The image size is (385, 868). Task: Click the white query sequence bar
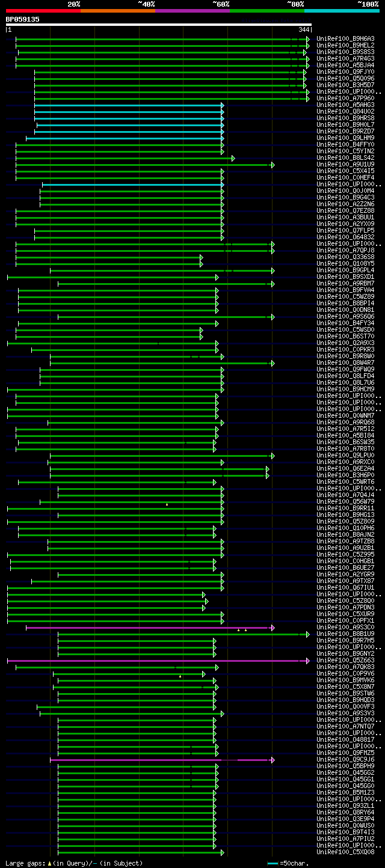coord(159,25)
